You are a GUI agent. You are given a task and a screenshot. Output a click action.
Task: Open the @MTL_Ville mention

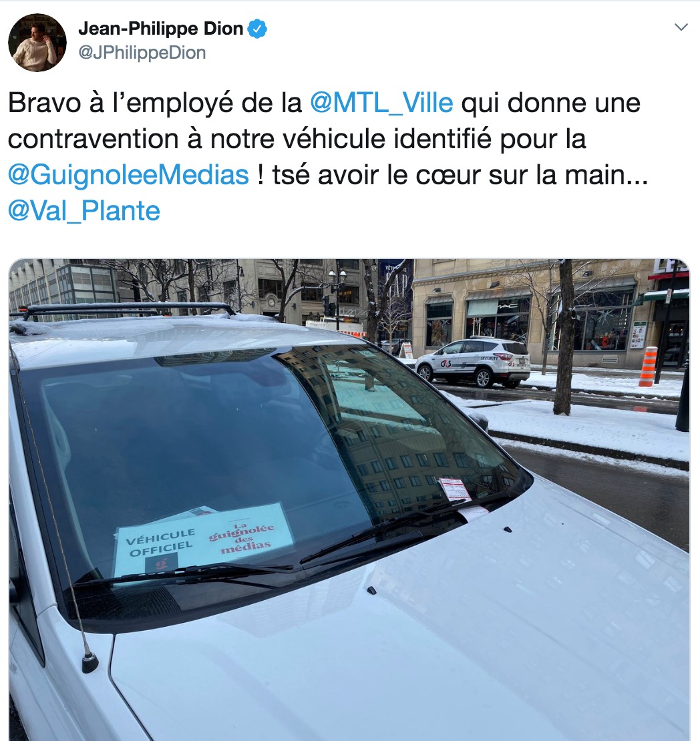tap(381, 103)
